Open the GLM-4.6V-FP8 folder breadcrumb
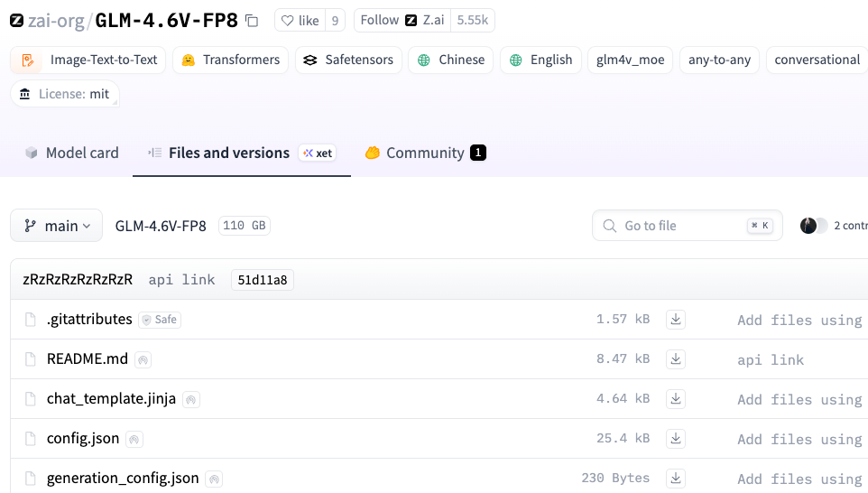 [x=161, y=226]
